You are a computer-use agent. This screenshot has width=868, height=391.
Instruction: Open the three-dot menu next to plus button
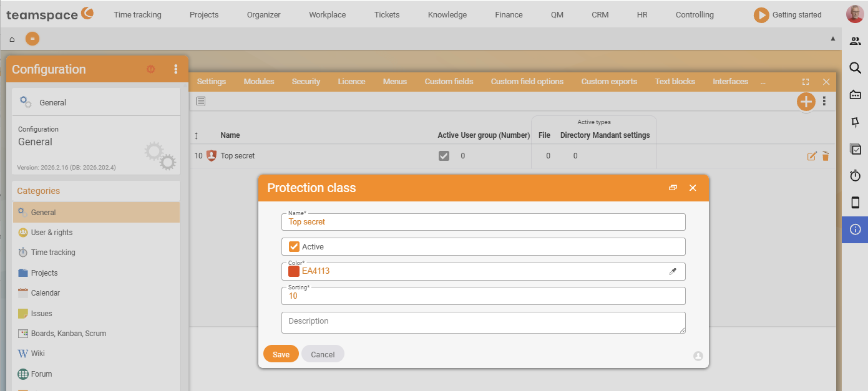[824, 101]
